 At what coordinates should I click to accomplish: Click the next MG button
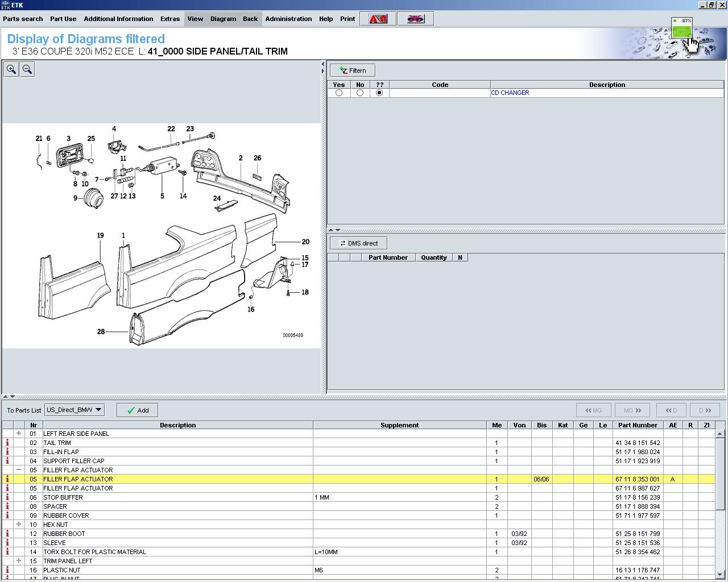pos(632,410)
